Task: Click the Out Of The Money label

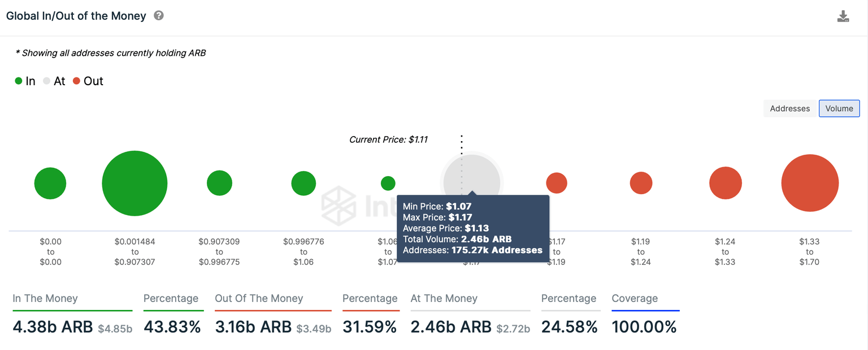Action: tap(259, 299)
